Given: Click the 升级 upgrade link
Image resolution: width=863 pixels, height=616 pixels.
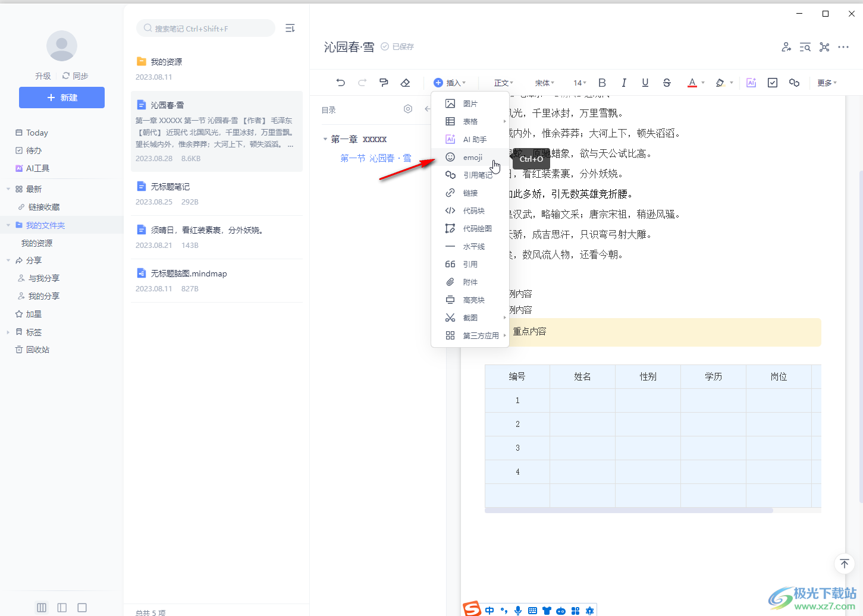Looking at the screenshot, I should click(43, 76).
